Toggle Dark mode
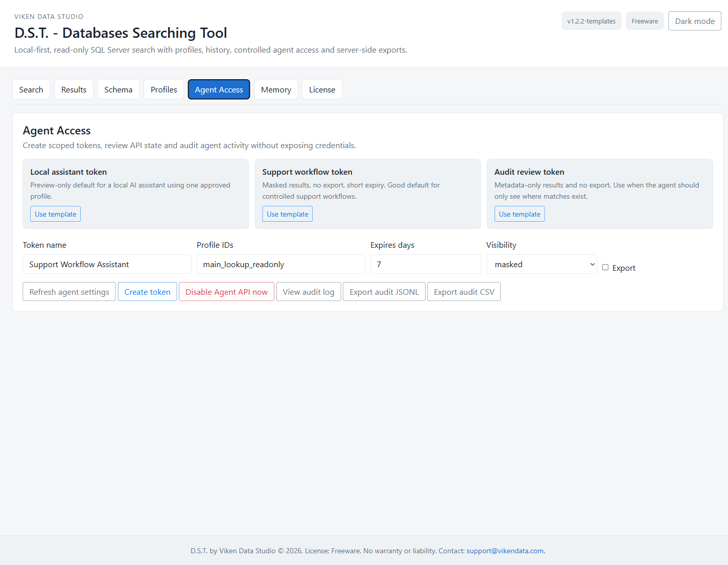This screenshot has width=728, height=565. click(x=695, y=21)
